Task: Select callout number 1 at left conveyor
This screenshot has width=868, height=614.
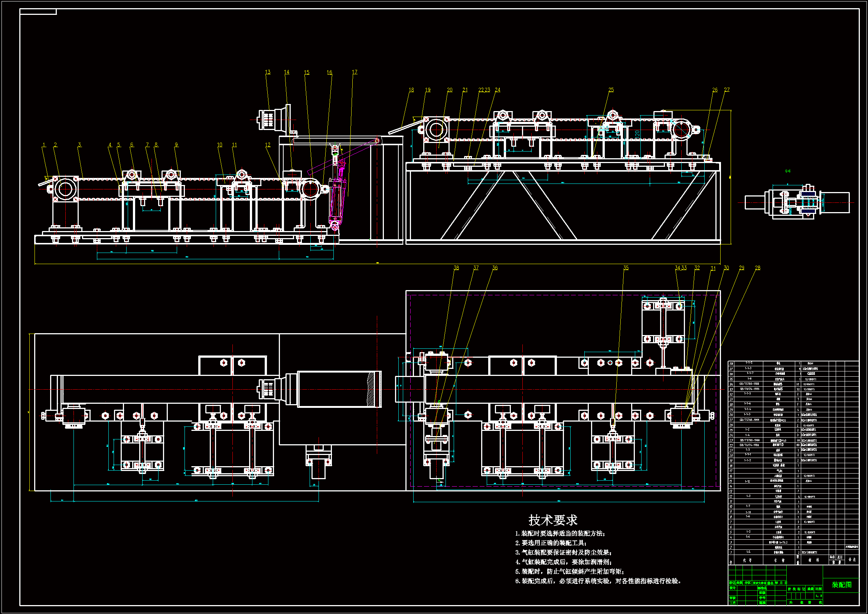Action: (x=44, y=145)
